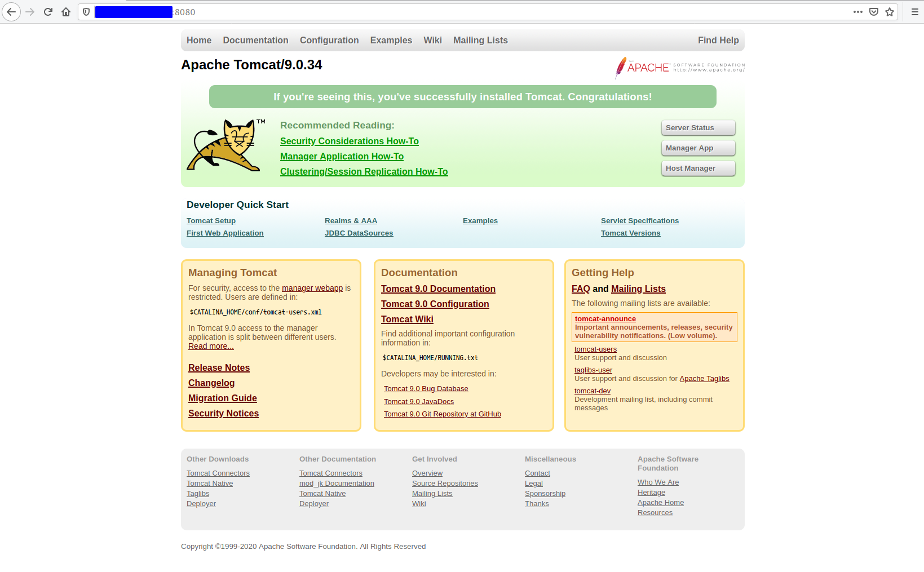The width and height of the screenshot is (924, 572).
Task: Open the JDBC DataSources link
Action: 359,233
